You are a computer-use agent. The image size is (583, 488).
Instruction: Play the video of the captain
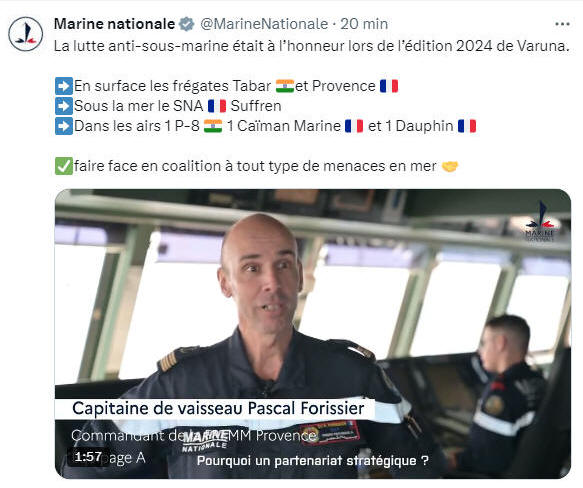[313, 334]
